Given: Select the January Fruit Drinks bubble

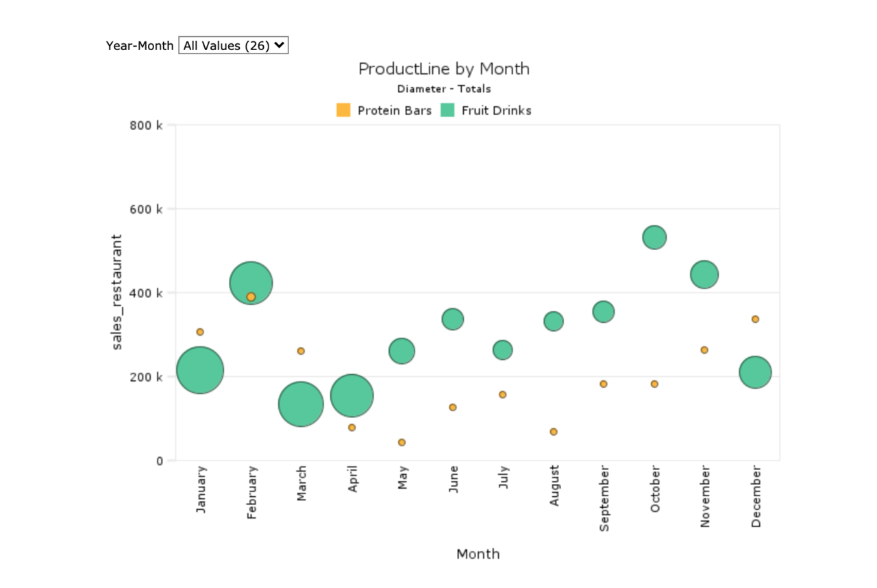Looking at the screenshot, I should (200, 370).
